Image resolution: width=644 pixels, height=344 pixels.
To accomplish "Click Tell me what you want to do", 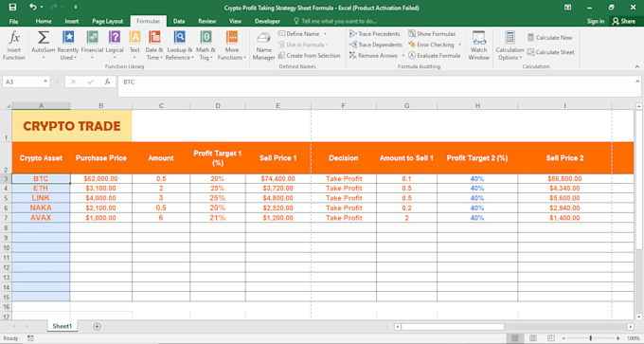I will click(335, 22).
